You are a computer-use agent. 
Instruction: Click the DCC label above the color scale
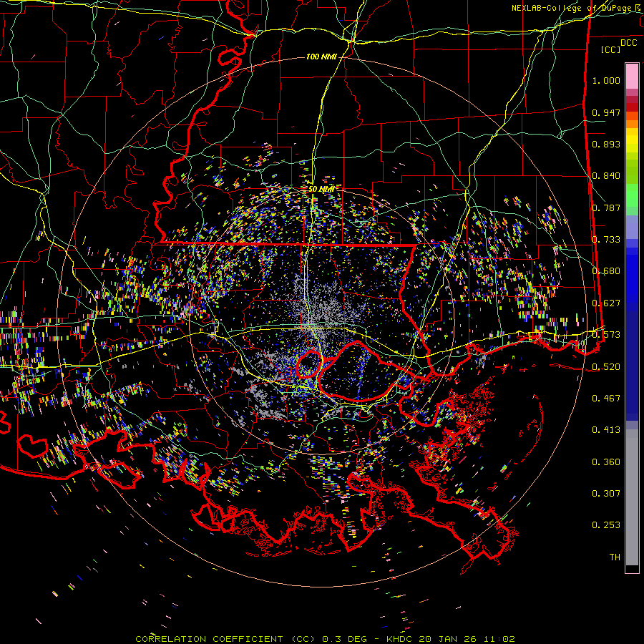(x=629, y=43)
